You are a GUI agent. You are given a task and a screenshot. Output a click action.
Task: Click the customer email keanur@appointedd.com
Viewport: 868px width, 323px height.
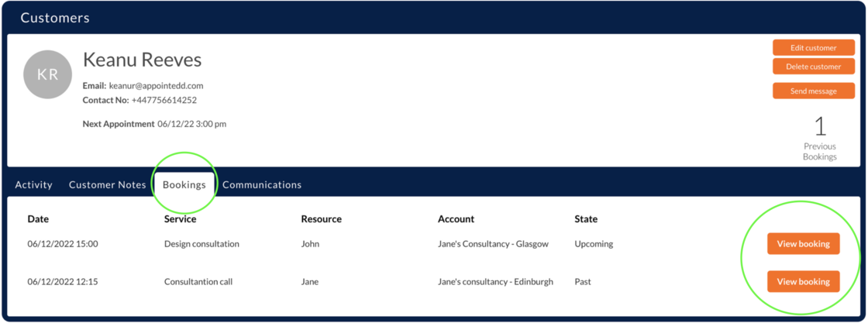(x=156, y=86)
